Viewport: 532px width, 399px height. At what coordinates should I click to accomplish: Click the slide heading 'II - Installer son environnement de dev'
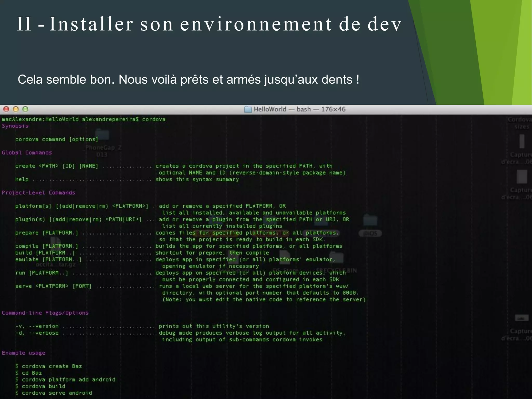pyautogui.click(x=209, y=24)
